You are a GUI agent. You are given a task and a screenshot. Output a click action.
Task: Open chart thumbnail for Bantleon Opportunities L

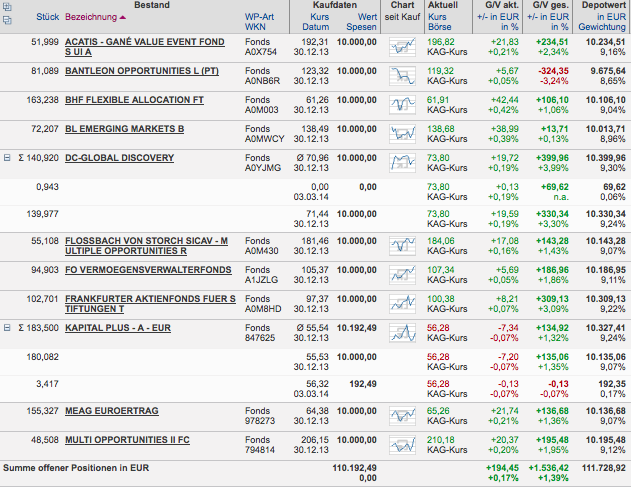[402, 76]
